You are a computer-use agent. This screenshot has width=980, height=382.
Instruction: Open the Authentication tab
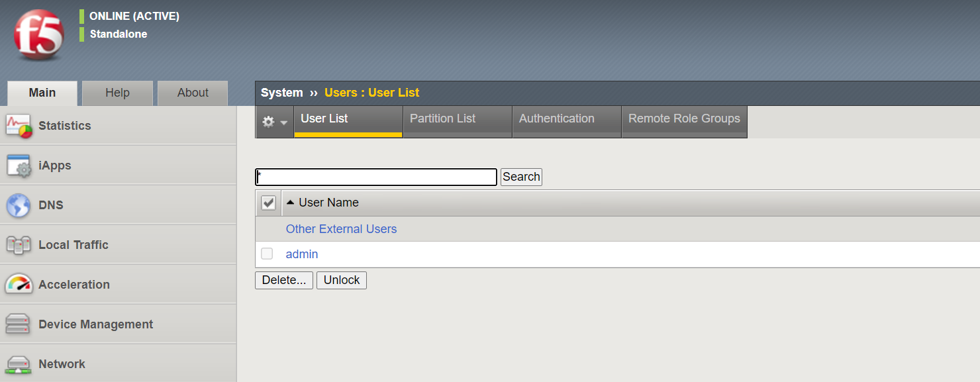pyautogui.click(x=556, y=119)
